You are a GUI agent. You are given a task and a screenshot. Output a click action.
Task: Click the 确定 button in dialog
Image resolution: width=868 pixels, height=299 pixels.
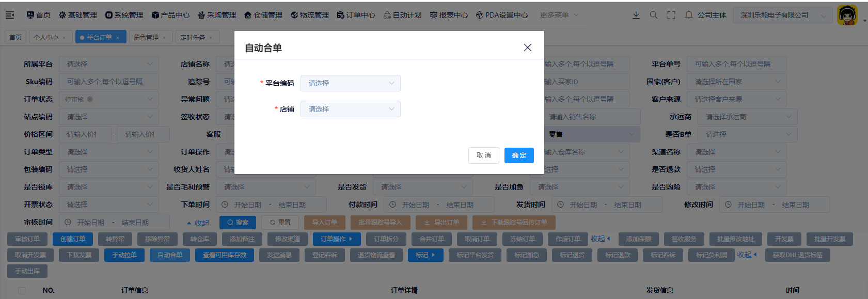(519, 155)
